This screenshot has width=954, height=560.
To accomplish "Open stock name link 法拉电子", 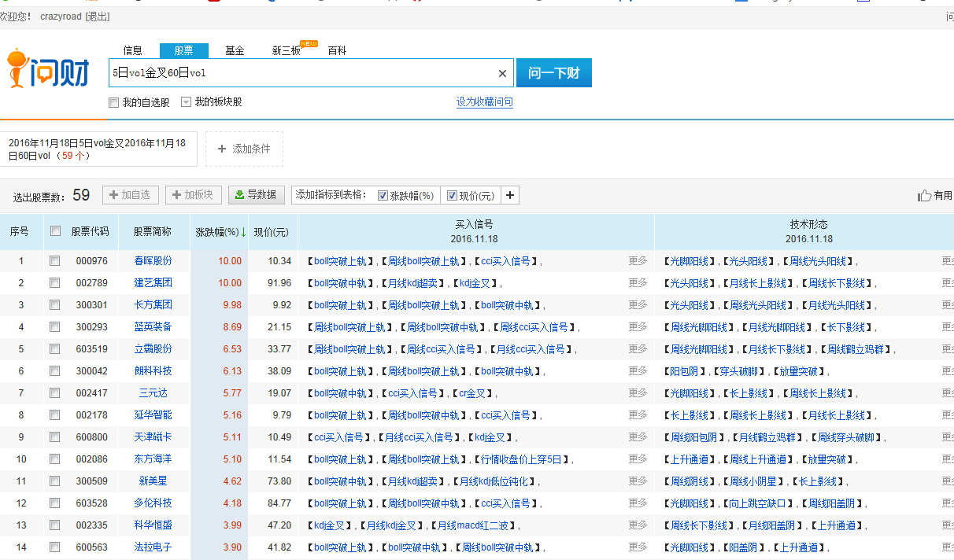I will pyautogui.click(x=153, y=547).
